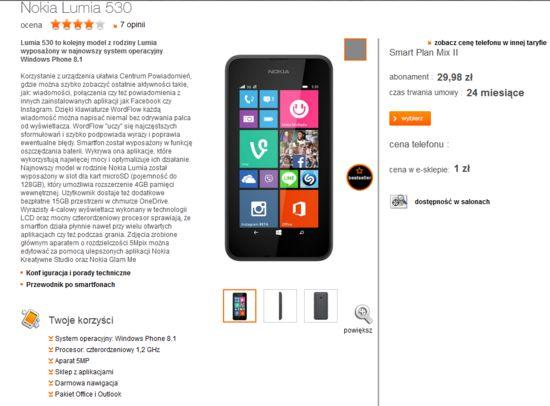Image resolution: width=550 pixels, height=406 pixels.
Task: Click the fifth empty rating star
Action: pyautogui.click(x=100, y=25)
